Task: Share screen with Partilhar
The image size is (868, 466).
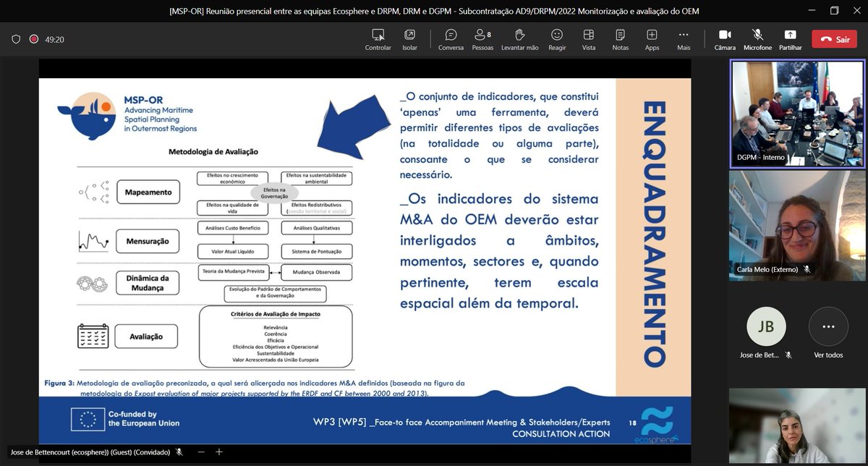Action: 790,39
